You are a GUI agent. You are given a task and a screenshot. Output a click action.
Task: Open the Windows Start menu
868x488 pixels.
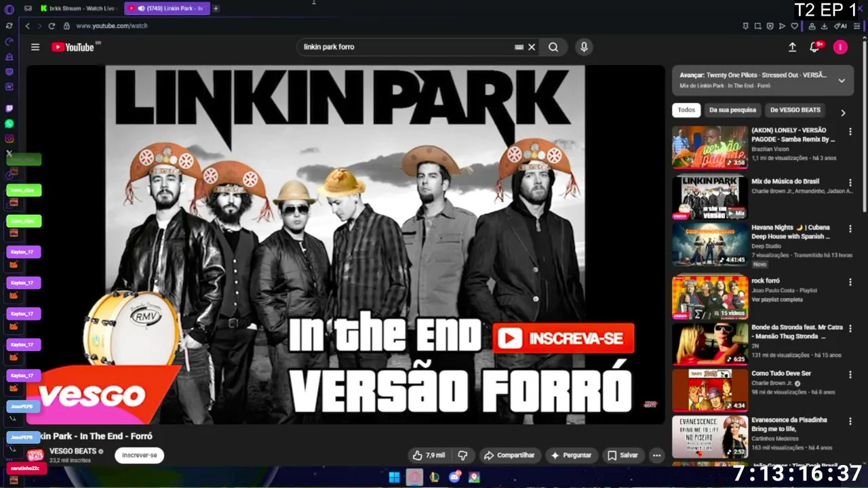point(394,477)
